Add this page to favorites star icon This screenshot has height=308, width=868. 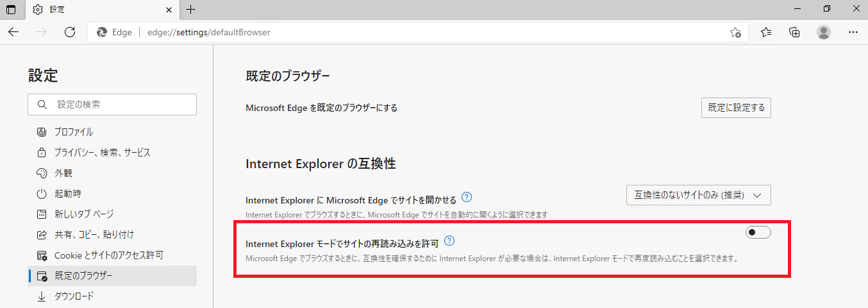pos(735,32)
